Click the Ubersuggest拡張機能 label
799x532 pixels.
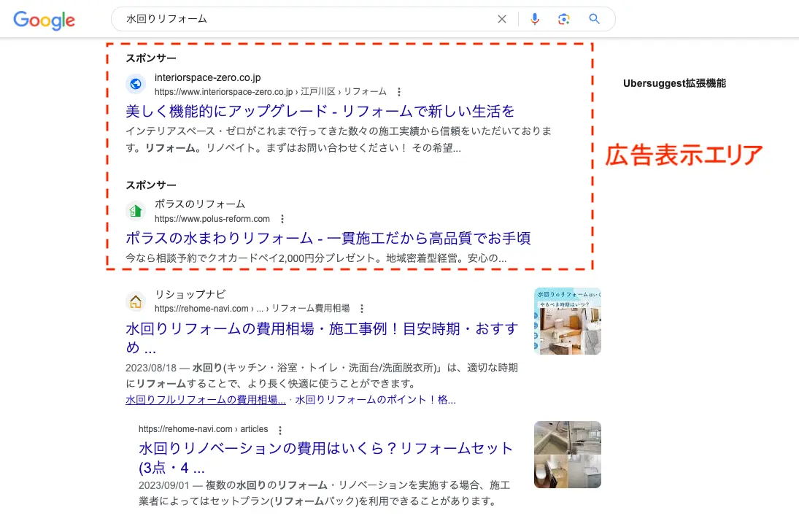[x=674, y=83]
